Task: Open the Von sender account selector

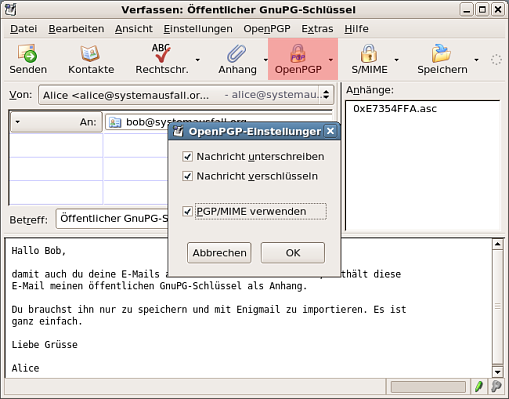Action: pyautogui.click(x=186, y=95)
